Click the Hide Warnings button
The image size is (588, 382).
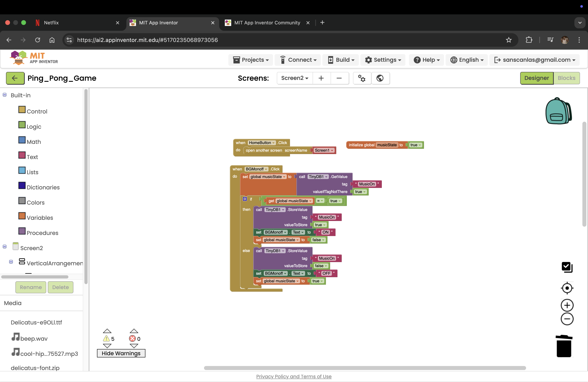click(121, 353)
